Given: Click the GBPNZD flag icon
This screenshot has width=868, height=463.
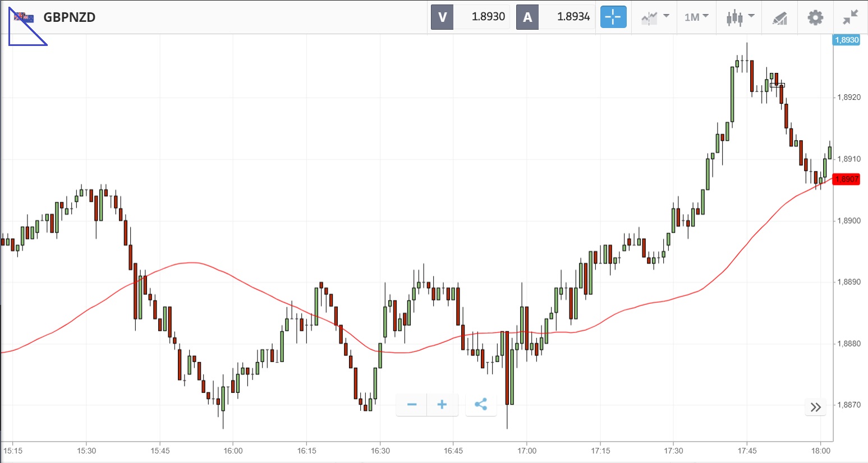Looking at the screenshot, I should tap(24, 17).
